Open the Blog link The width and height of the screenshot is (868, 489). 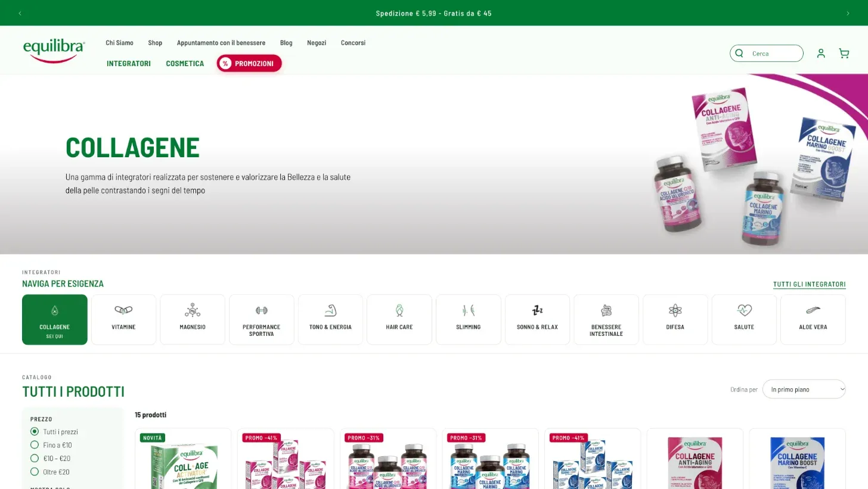click(x=286, y=43)
